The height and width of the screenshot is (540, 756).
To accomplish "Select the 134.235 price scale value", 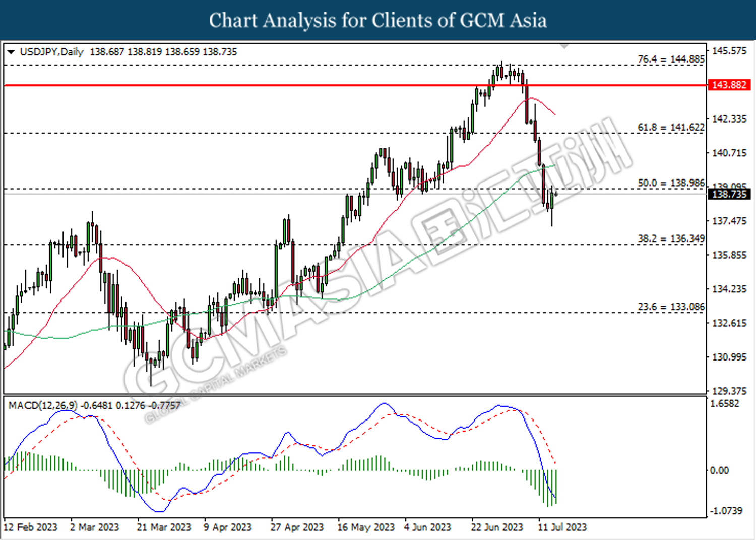I will [729, 289].
